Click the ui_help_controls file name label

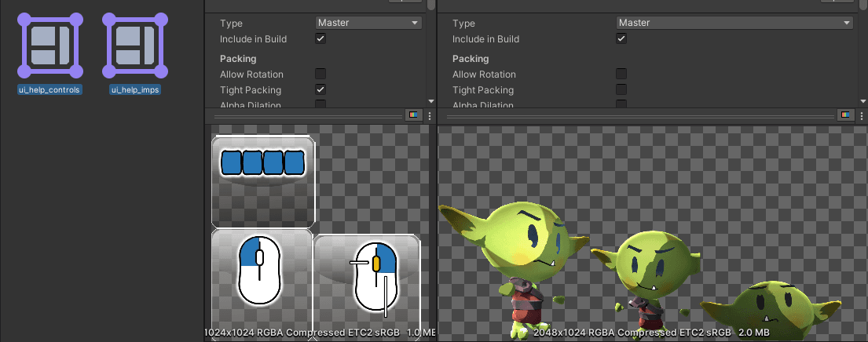coord(49,90)
